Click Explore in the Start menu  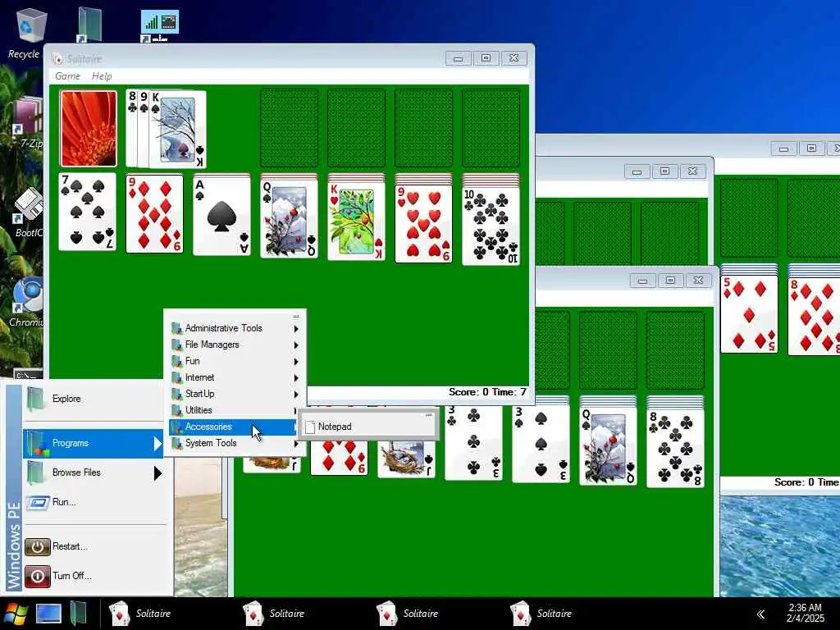94,399
